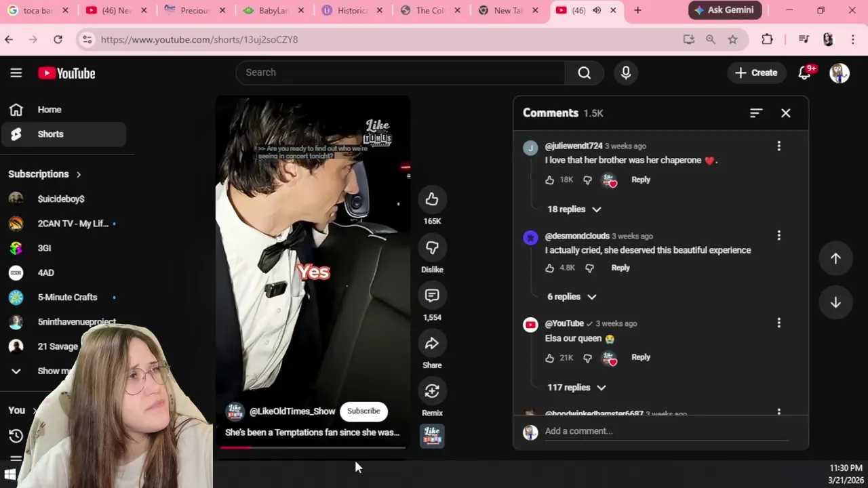Screen dimensions: 868x488
Task: Start voice search with microphone icon
Action: (626, 73)
